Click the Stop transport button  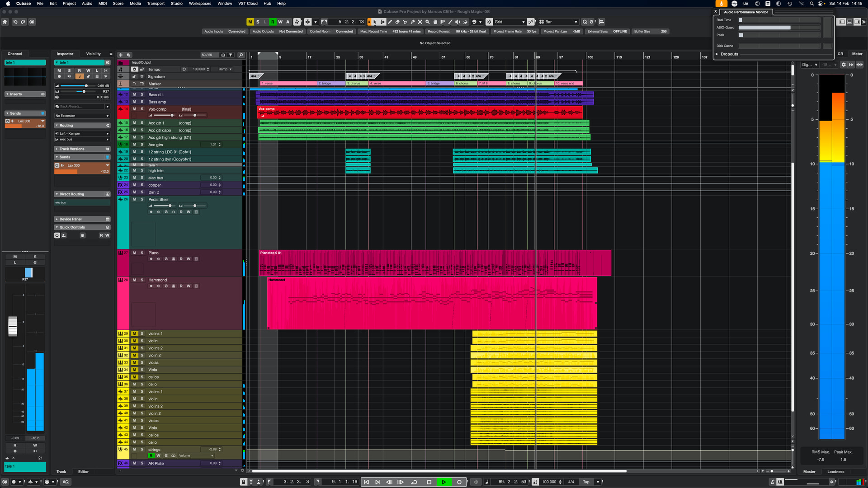(429, 482)
